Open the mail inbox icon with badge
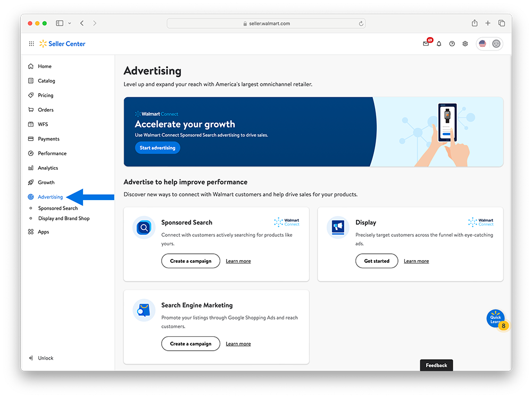532x398 pixels. (426, 44)
